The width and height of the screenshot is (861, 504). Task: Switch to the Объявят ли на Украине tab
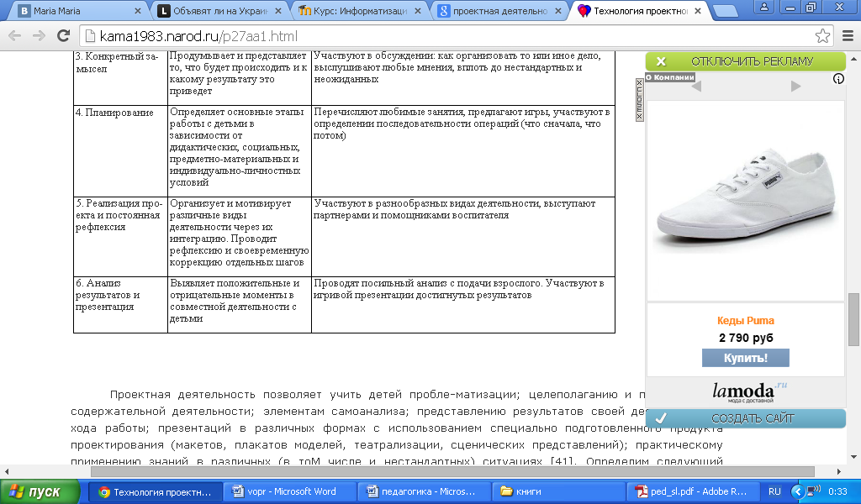[220, 11]
